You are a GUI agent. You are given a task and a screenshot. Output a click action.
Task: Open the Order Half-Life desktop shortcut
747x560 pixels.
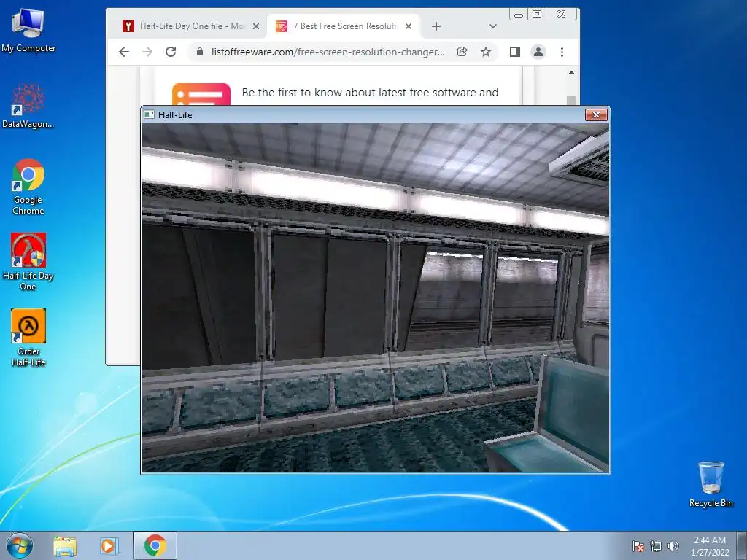pos(28,338)
